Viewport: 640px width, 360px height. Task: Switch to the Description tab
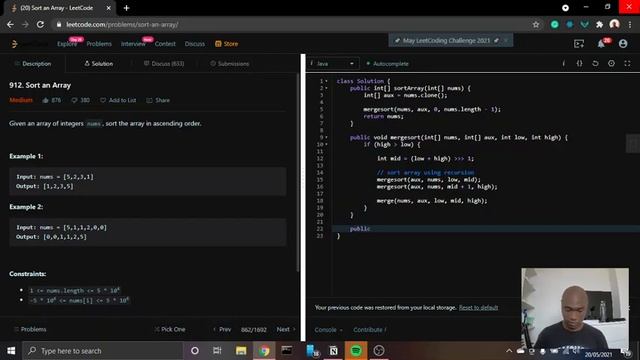click(33, 64)
